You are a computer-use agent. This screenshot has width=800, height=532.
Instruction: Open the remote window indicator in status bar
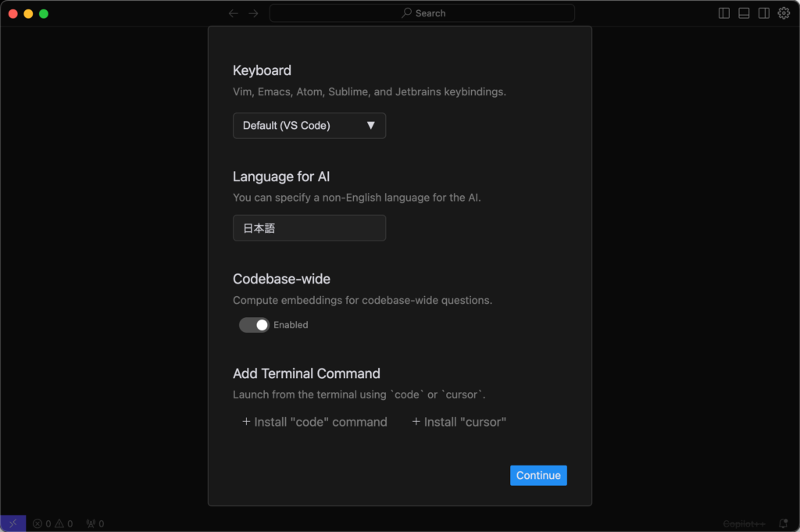[x=12, y=523]
